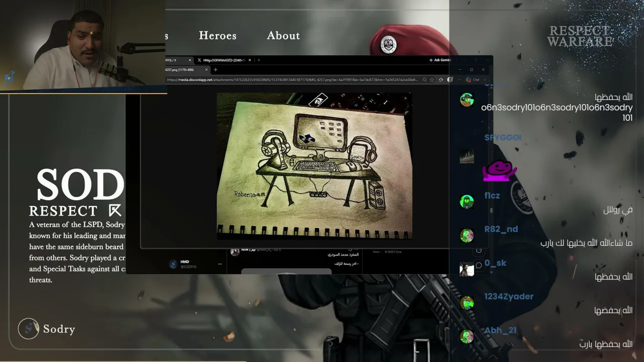The height and width of the screenshot is (362, 644).
Task: Open SFYGGGI's chat avatar
Action: coord(467,156)
